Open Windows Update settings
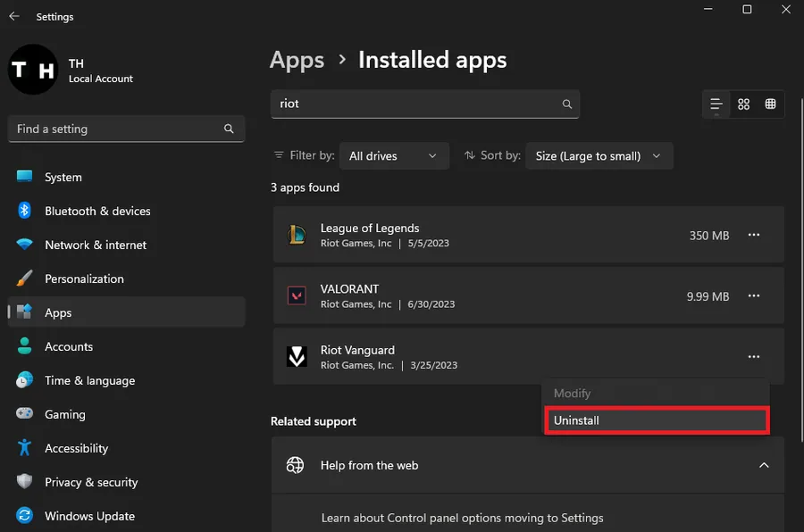The width and height of the screenshot is (804, 532). (126, 516)
